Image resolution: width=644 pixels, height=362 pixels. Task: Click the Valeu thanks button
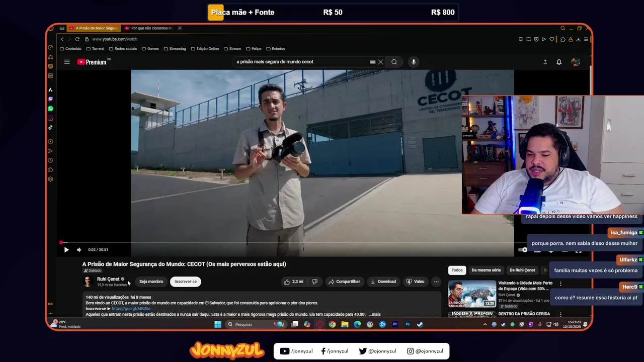(x=416, y=282)
